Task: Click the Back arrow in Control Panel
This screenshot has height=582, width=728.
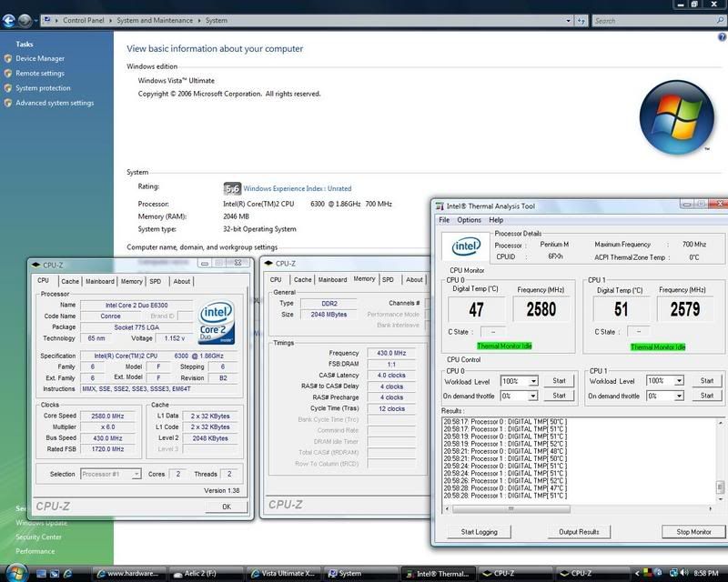Action: [x=8, y=19]
